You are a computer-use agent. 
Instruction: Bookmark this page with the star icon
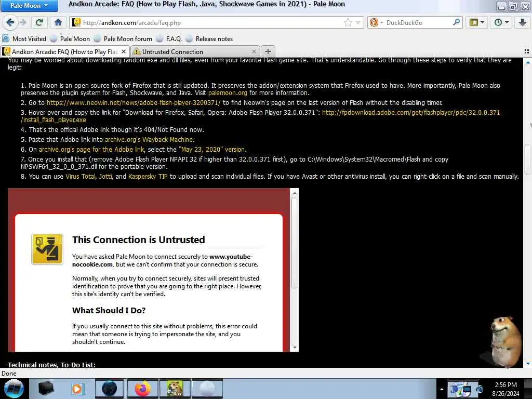[x=348, y=23]
